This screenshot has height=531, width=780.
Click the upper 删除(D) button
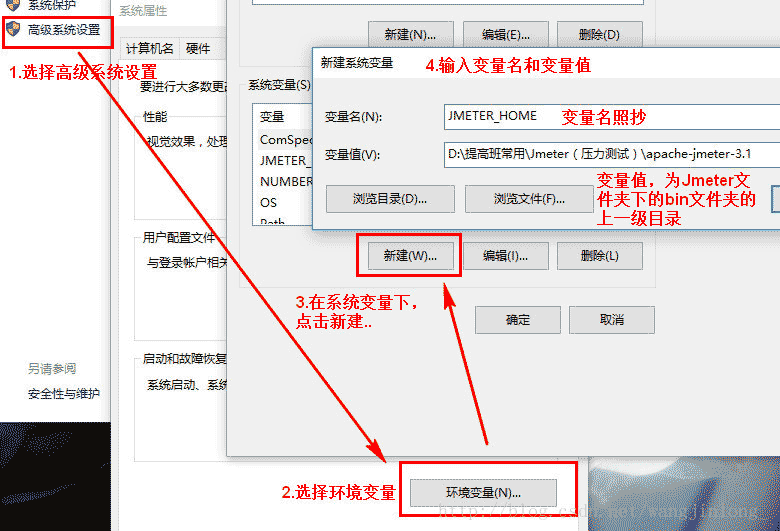tap(599, 34)
